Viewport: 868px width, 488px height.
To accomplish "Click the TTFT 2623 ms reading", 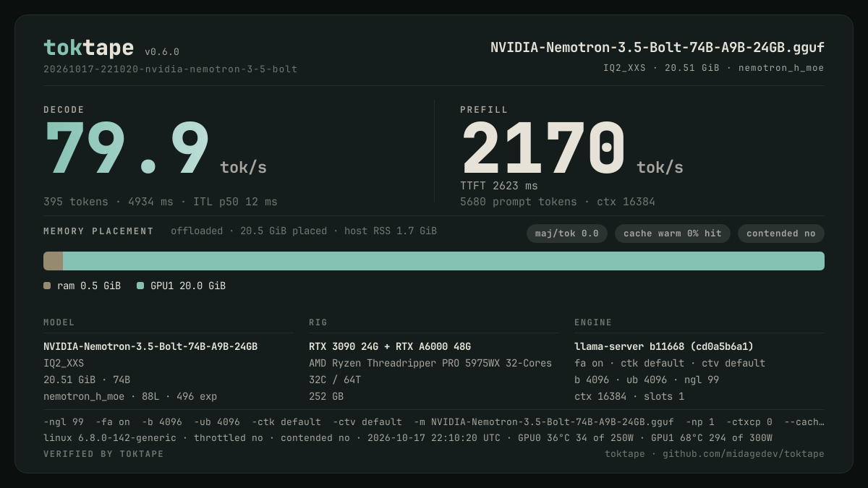I will point(499,186).
